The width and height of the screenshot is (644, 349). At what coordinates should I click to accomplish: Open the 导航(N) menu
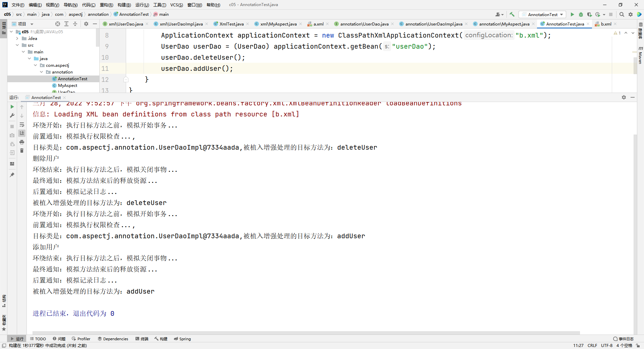(70, 5)
